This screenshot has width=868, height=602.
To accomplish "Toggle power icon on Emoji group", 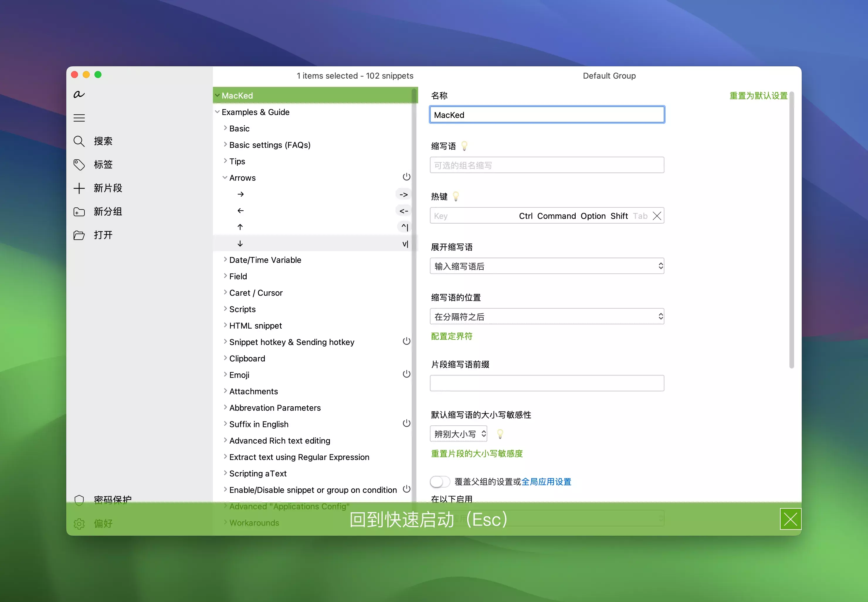I will click(406, 374).
